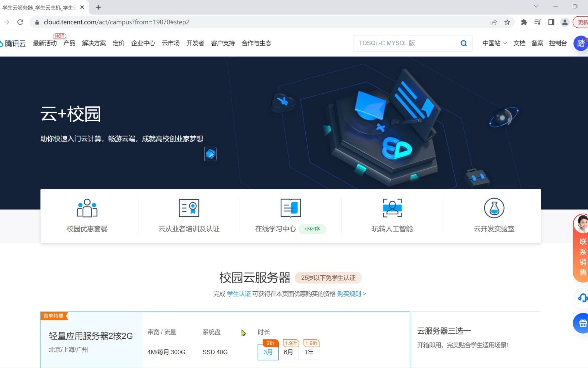This screenshot has width=588, height=368.
Task: Open the 购买规则 link
Action: click(x=352, y=294)
